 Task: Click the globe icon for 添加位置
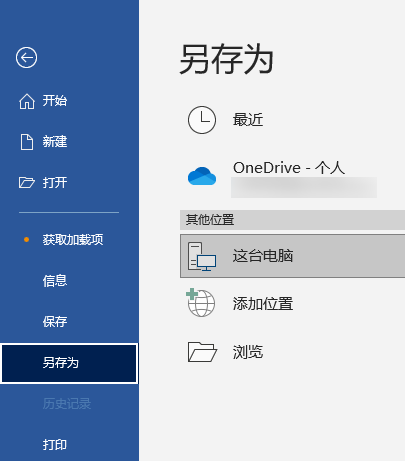(x=201, y=302)
